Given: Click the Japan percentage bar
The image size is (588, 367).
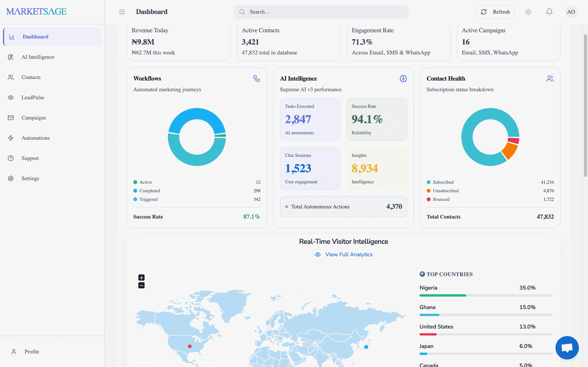Looking at the screenshot, I should click(x=486, y=354).
